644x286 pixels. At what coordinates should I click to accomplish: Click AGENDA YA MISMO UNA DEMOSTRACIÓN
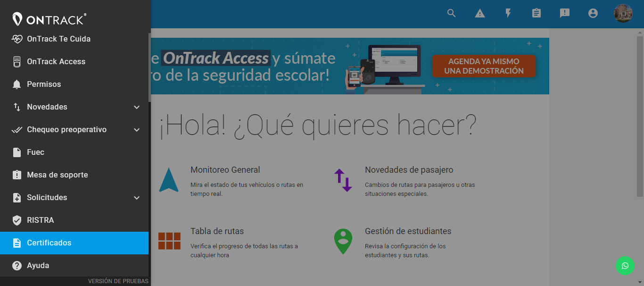pyautogui.click(x=484, y=66)
